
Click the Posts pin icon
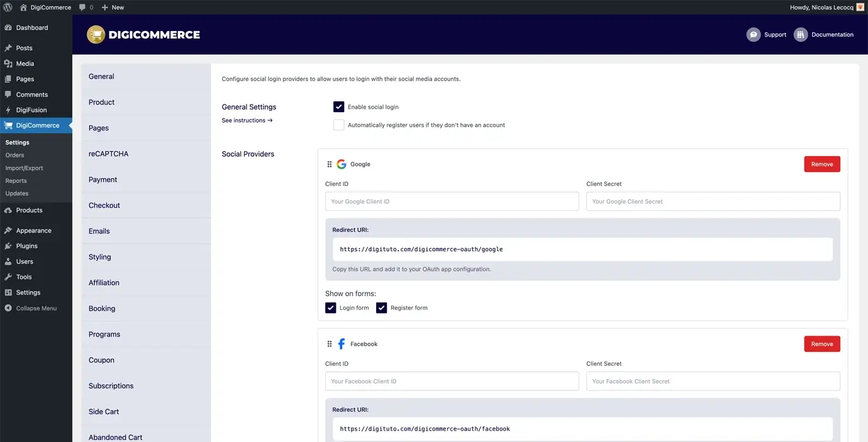coord(8,48)
